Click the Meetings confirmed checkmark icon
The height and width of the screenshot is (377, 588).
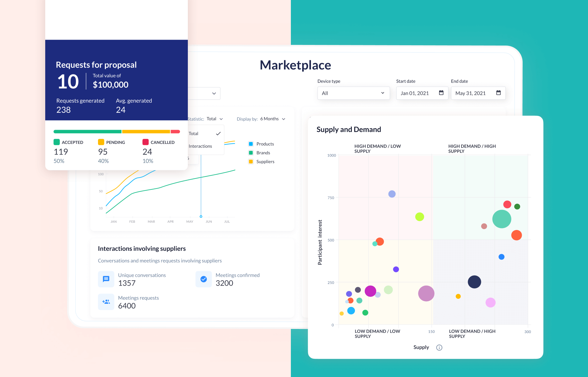(204, 279)
